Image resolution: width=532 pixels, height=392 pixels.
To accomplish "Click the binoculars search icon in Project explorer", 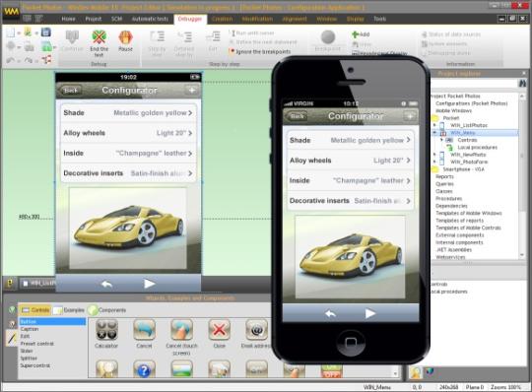I will tap(522, 83).
